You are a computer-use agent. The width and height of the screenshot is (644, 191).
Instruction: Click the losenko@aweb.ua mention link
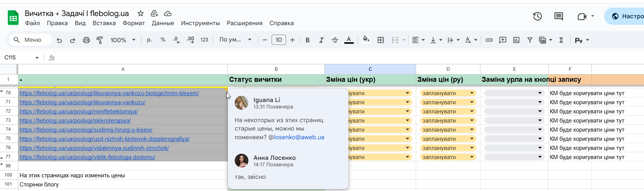pos(299,137)
